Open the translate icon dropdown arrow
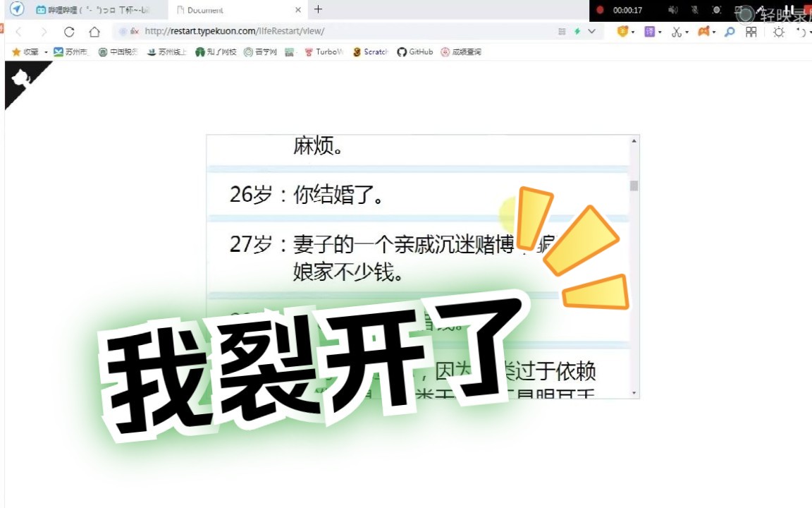 click(659, 32)
